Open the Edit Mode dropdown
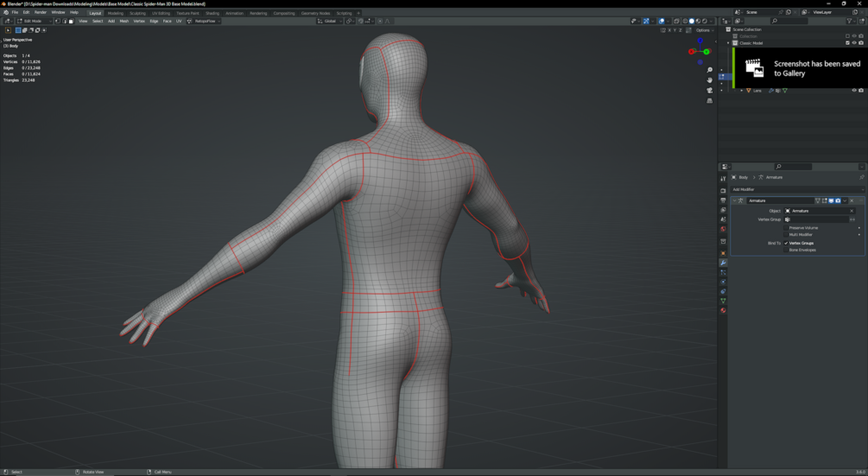Screen dimensions: 868x476 (35, 21)
